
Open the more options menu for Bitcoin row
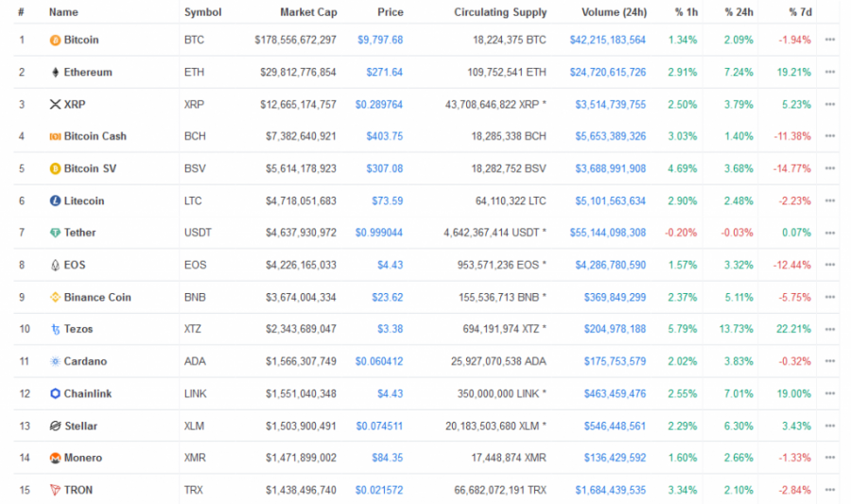coord(830,40)
